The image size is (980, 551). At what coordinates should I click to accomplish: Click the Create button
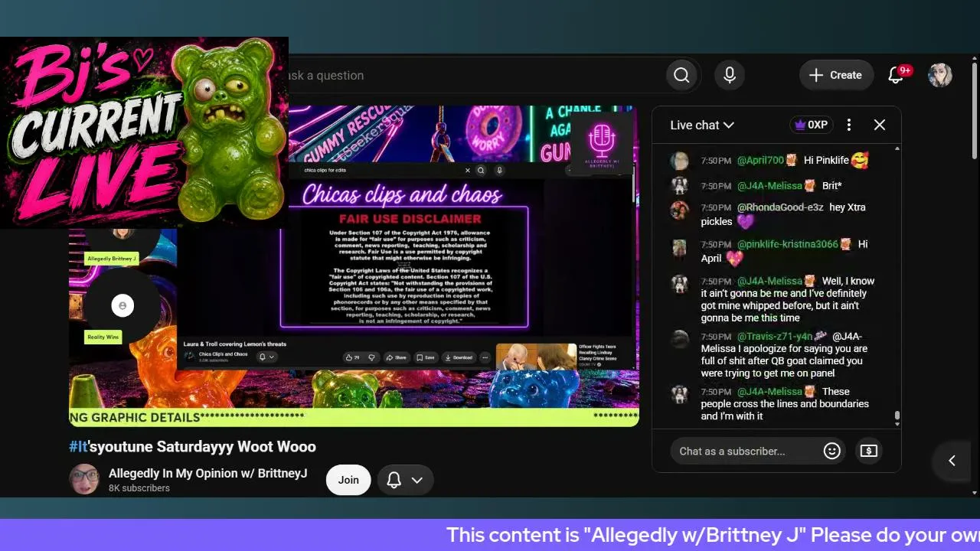(x=836, y=75)
